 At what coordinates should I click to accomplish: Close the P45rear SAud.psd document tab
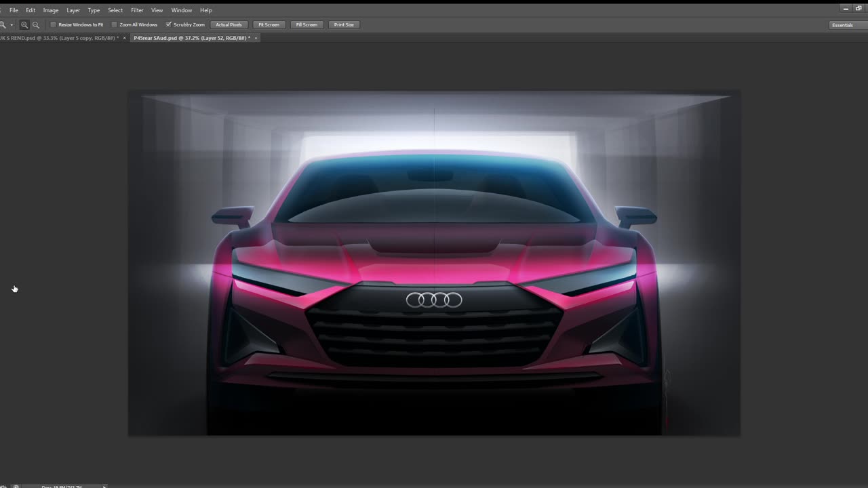[x=256, y=38]
